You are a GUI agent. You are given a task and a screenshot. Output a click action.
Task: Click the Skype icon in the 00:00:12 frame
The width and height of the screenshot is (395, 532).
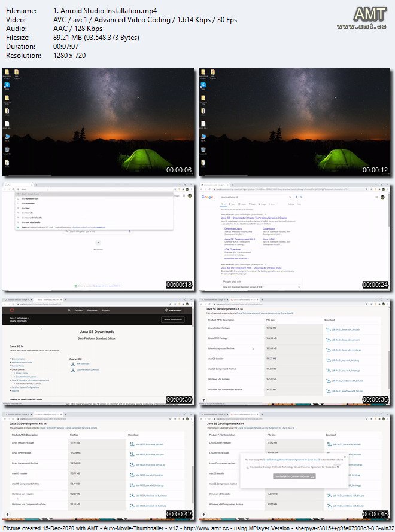(x=203, y=85)
